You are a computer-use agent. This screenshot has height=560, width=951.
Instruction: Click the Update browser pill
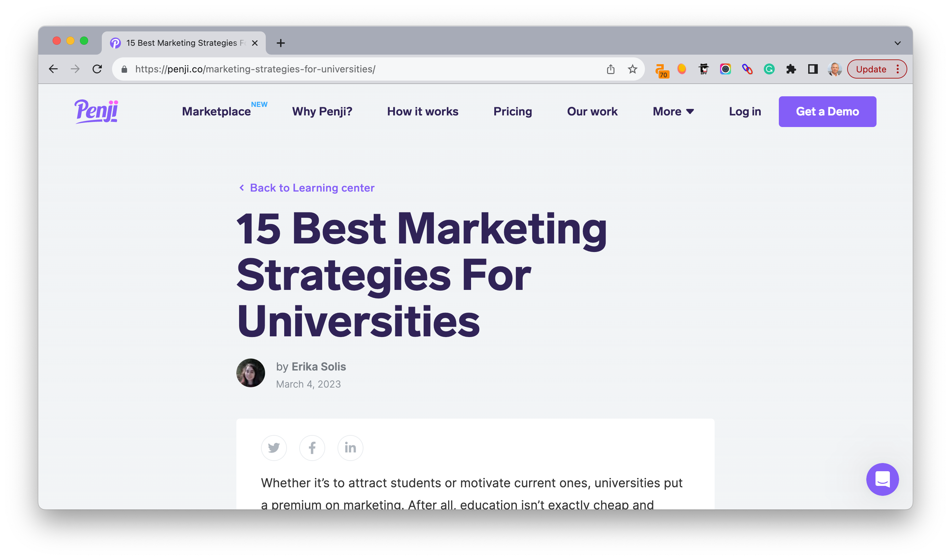tap(872, 69)
